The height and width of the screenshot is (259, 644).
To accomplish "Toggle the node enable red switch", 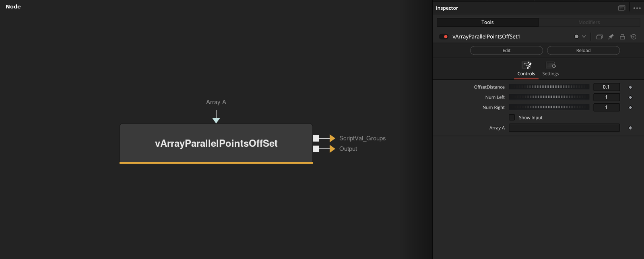I will click(x=444, y=37).
